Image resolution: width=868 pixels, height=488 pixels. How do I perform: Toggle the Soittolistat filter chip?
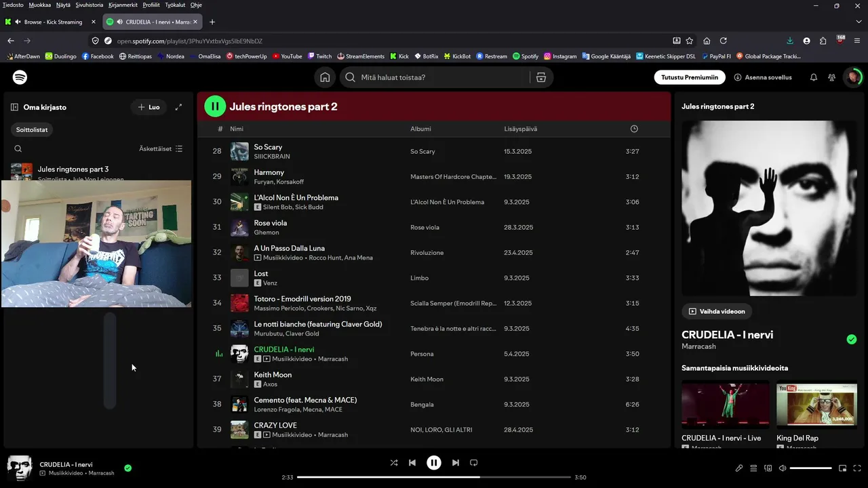(x=32, y=129)
